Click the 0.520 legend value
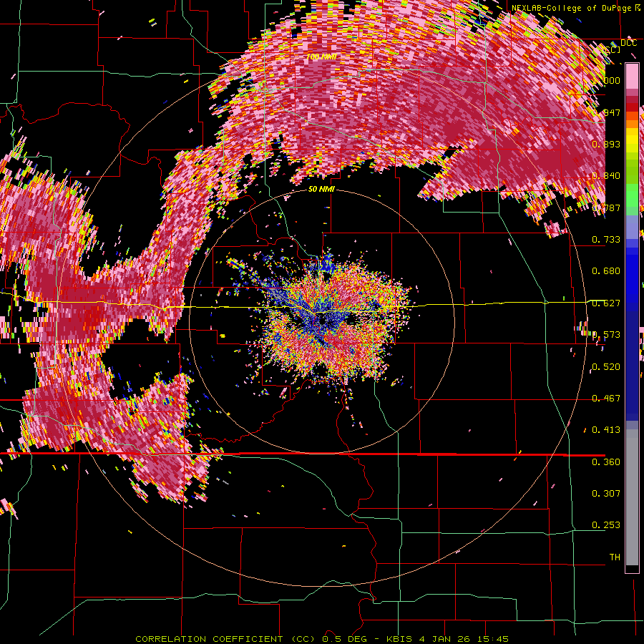Image resolution: width=644 pixels, height=644 pixels. click(x=606, y=367)
